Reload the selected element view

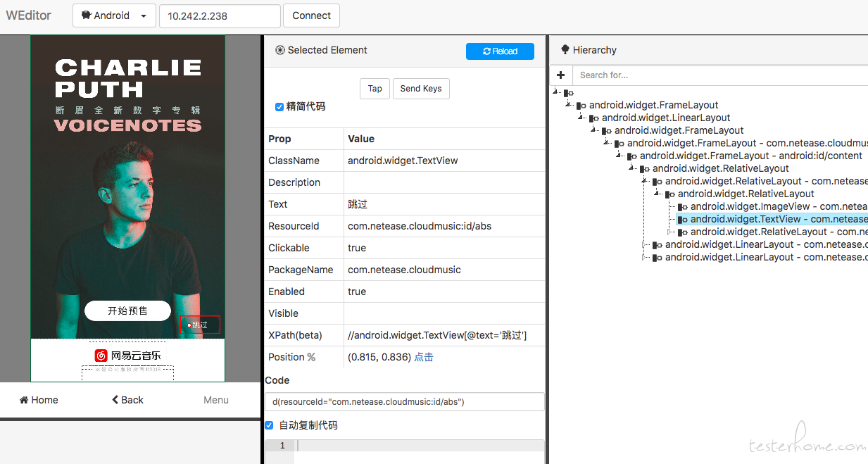click(x=500, y=51)
